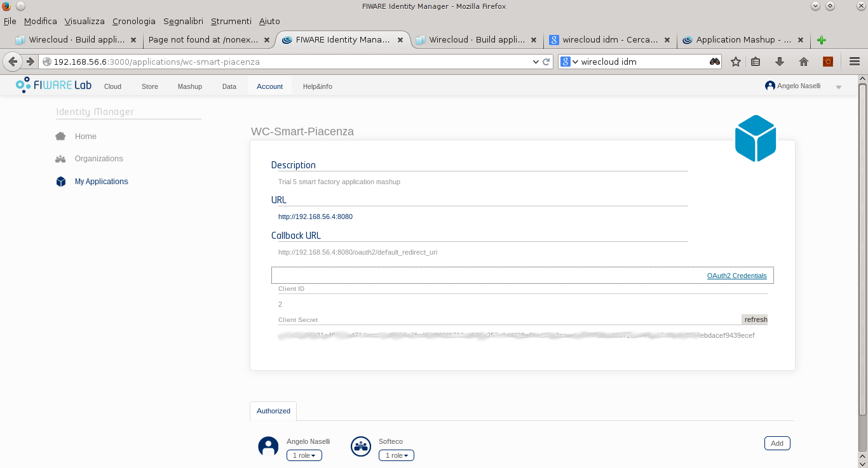Open the search engine selector dropdown

pyautogui.click(x=575, y=62)
